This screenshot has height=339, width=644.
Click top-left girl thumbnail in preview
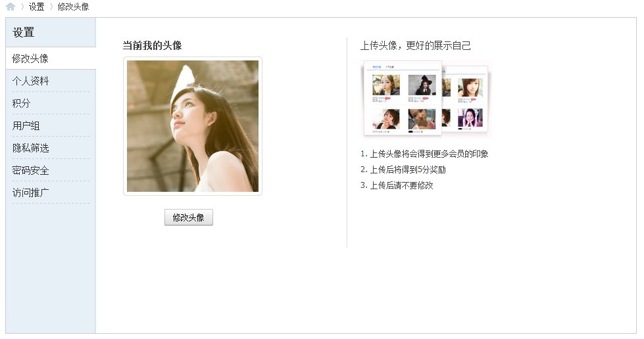pyautogui.click(x=385, y=85)
